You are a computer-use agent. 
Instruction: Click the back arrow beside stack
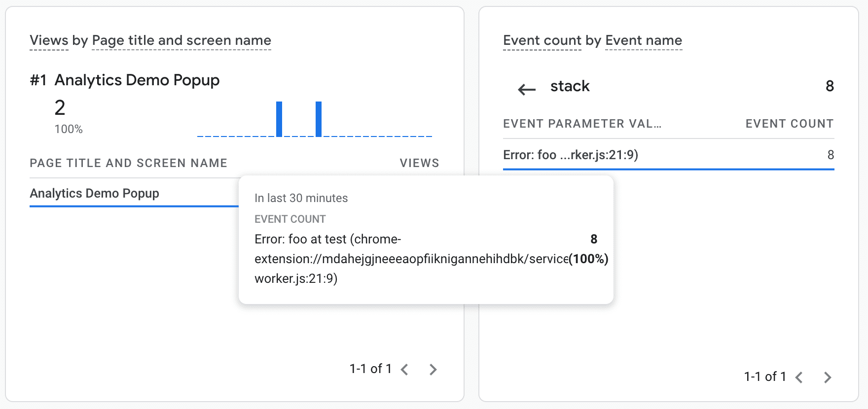coord(526,89)
